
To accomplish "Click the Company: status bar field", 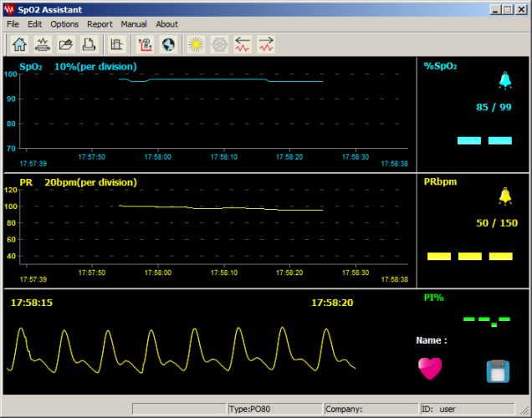I will click(371, 409).
